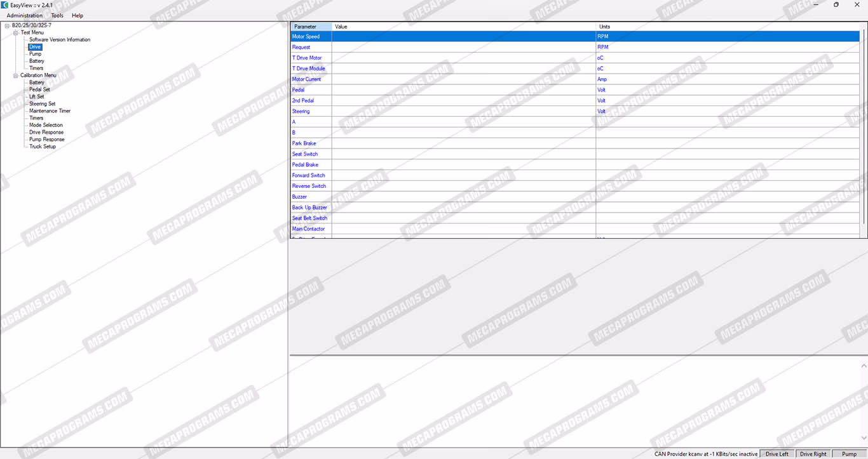Select the Park Brake parameter row
The image size is (868, 459).
coord(304,143)
